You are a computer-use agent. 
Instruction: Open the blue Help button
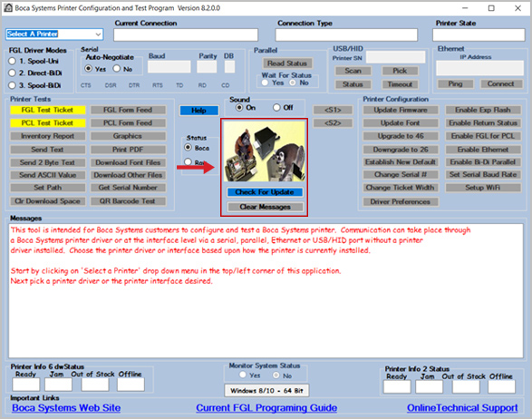coord(198,111)
